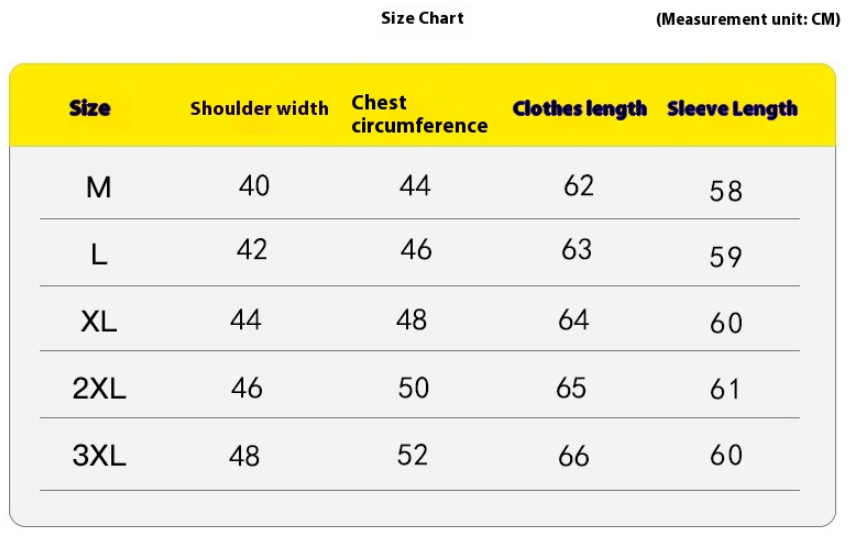852x546 pixels.
Task: Select the Sleeve Length column header
Action: 732,108
